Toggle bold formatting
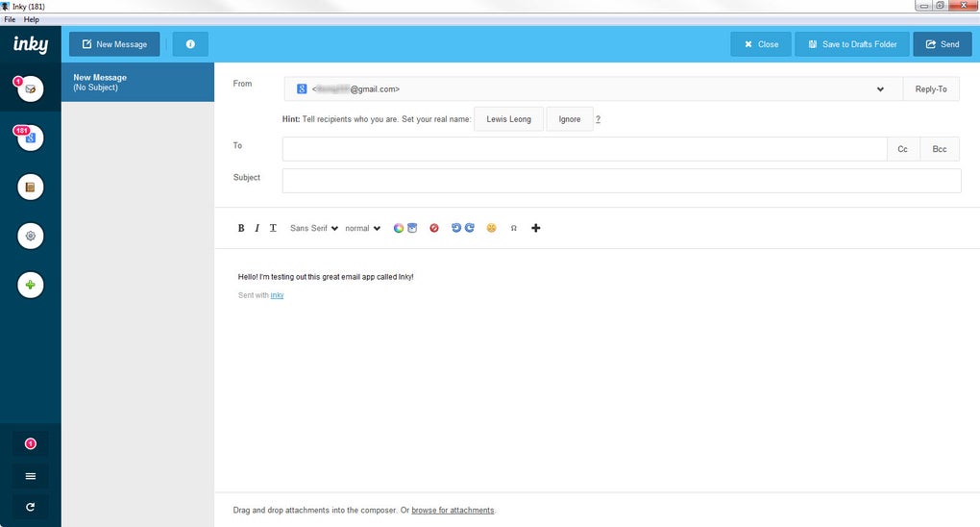 [240, 229]
